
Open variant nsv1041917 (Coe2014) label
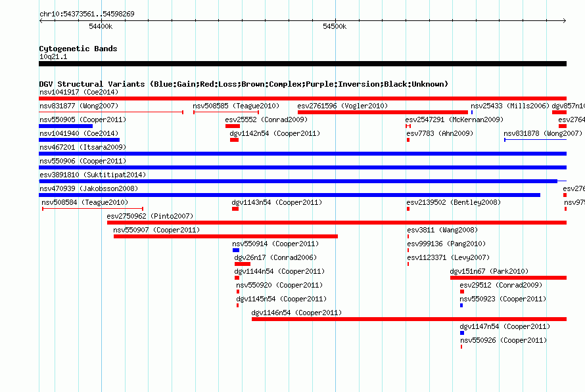click(x=79, y=92)
